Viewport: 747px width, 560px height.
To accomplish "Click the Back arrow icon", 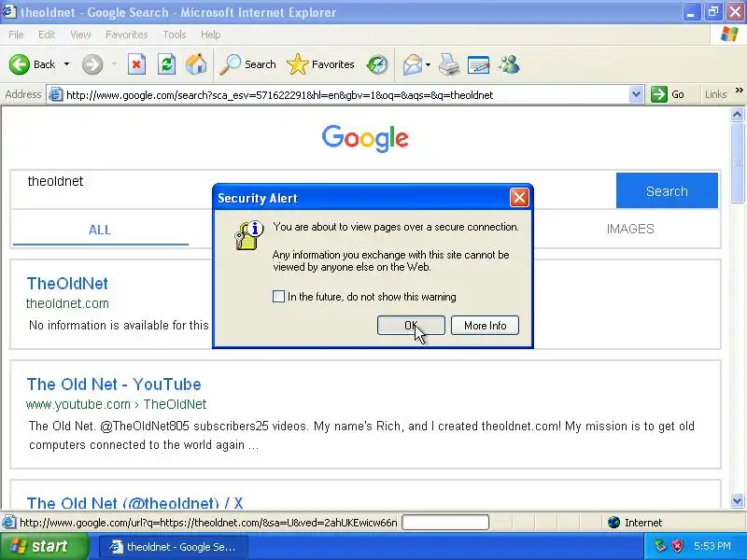I will [20, 64].
